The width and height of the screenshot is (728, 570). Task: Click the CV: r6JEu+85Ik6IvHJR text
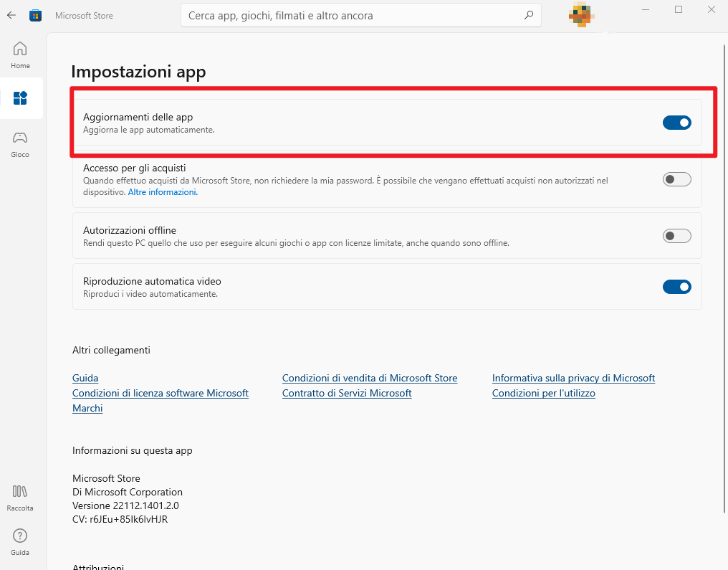[x=120, y=519]
